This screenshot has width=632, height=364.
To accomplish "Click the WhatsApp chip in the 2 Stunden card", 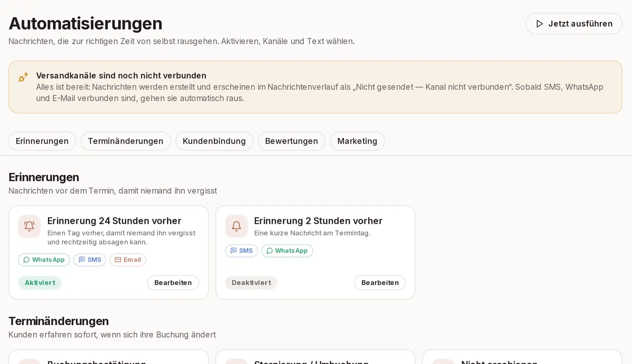I will 287,251.
